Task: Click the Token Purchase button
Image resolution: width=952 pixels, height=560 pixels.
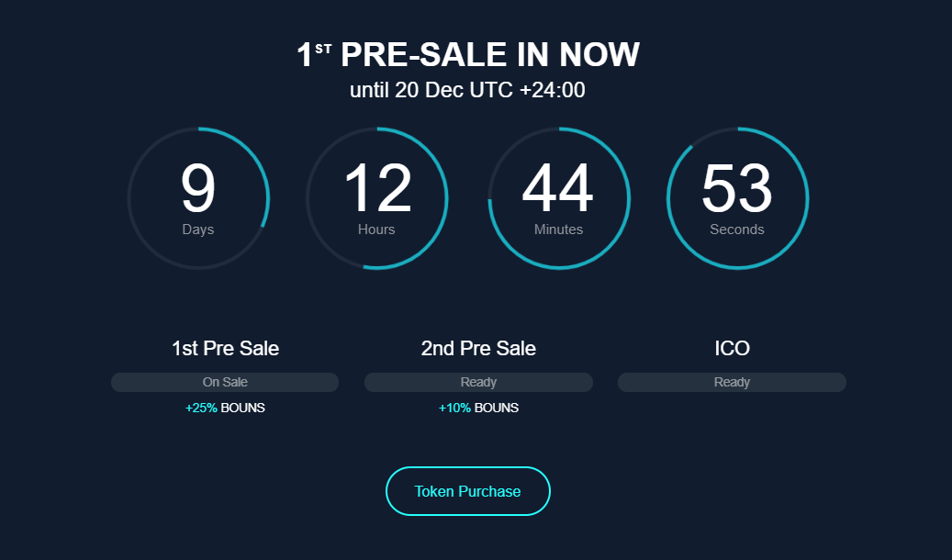Action: click(x=467, y=491)
